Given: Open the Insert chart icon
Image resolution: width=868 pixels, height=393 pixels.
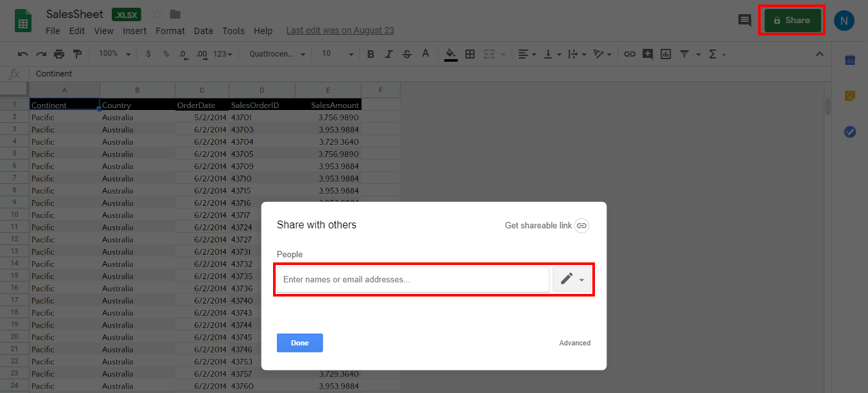Looking at the screenshot, I should pyautogui.click(x=666, y=53).
